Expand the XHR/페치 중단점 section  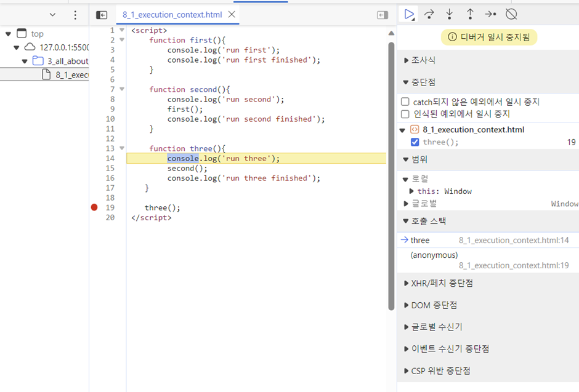406,283
